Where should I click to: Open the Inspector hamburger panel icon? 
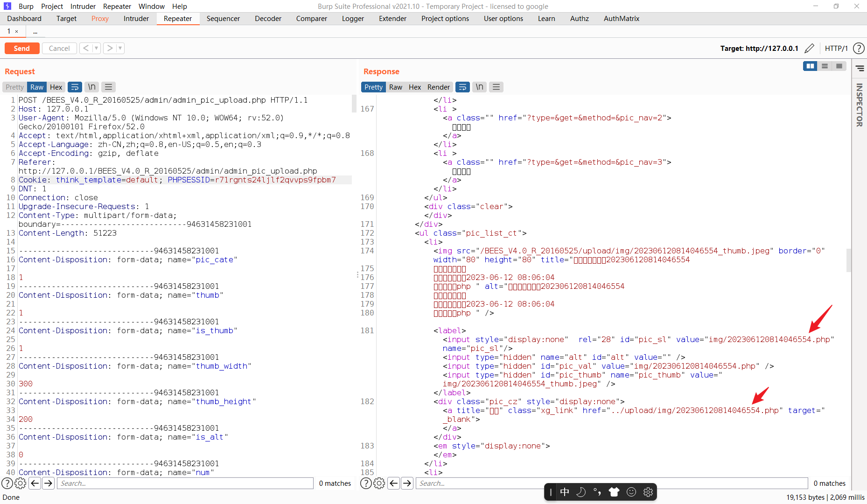(860, 68)
